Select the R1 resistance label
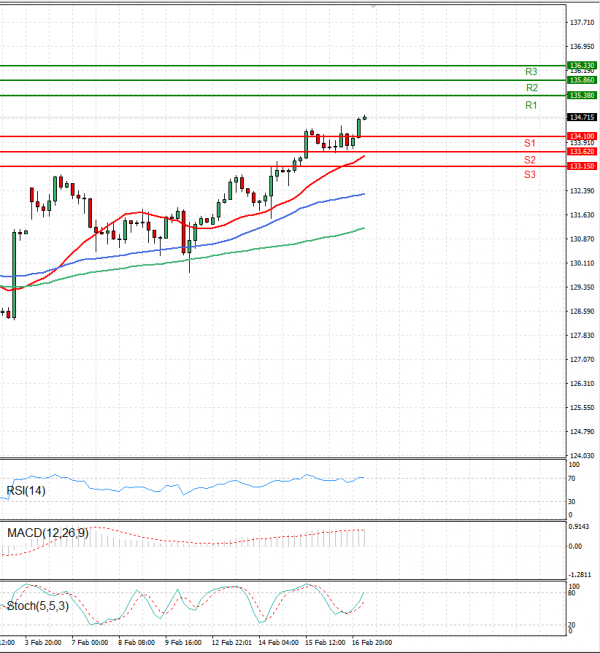 tap(531, 105)
